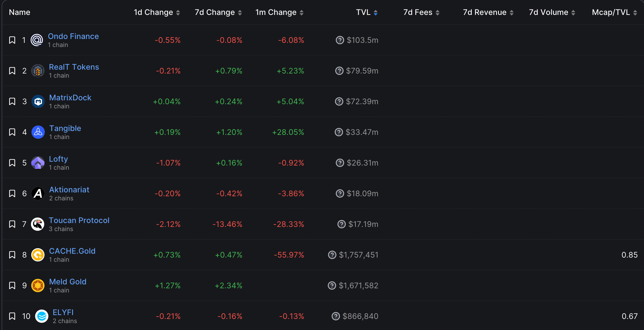Open TVL info icon for MatrixDock

(x=339, y=101)
